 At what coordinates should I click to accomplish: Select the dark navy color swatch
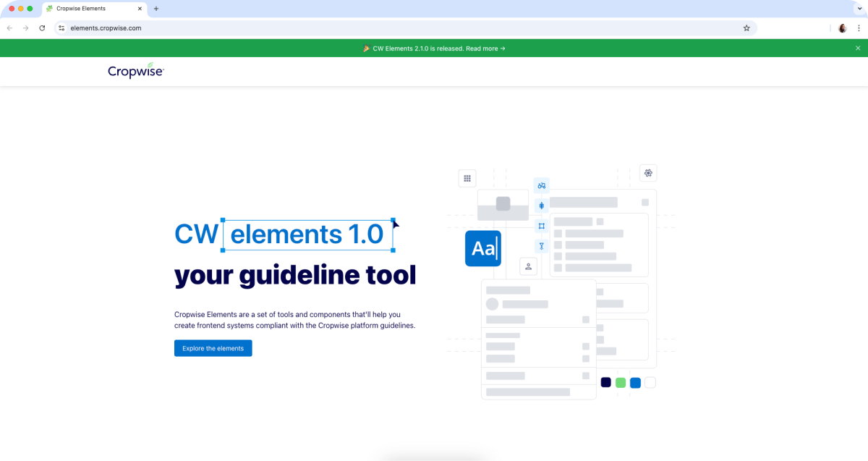pos(606,382)
